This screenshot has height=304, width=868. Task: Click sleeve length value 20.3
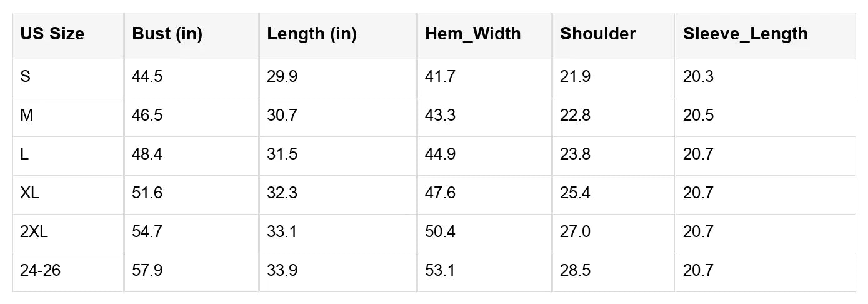click(x=698, y=77)
